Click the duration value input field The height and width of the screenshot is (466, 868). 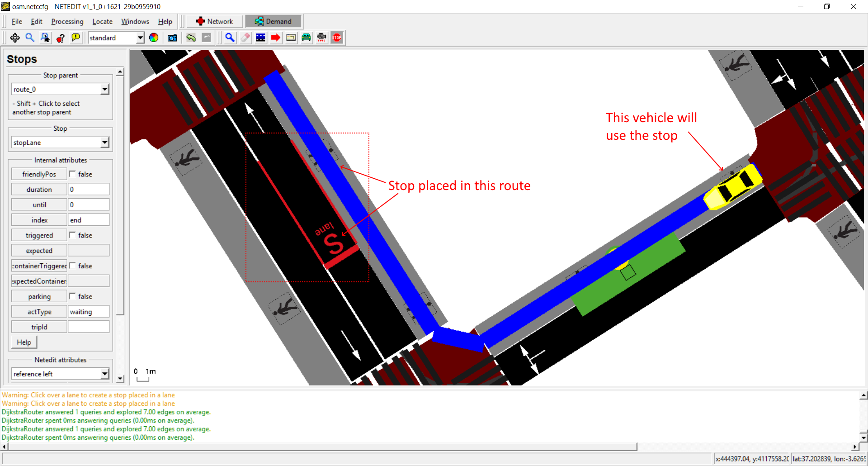coord(89,190)
